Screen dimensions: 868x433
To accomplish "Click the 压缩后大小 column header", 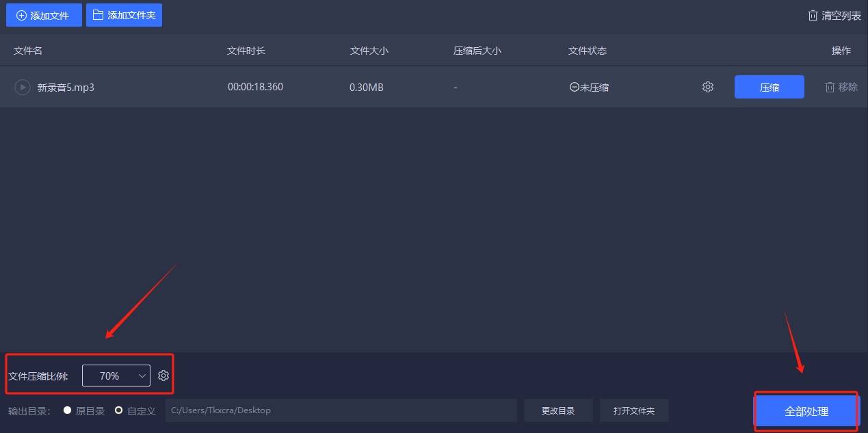I will (x=477, y=51).
